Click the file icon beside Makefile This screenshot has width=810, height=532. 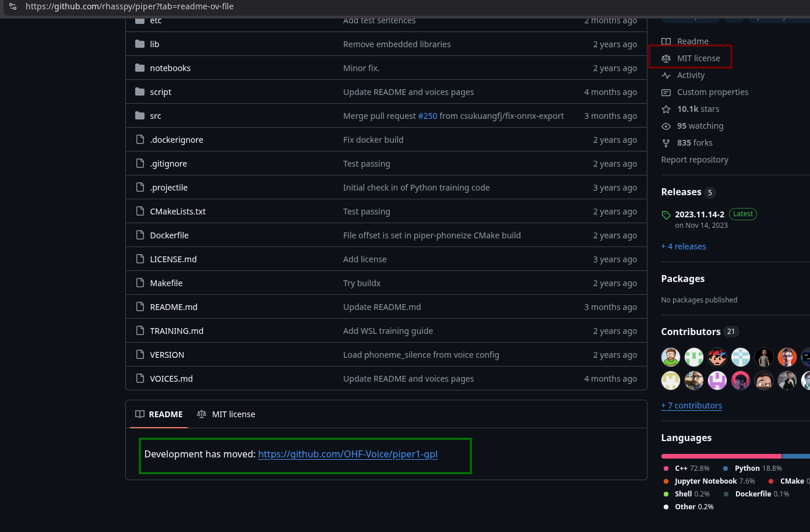point(140,283)
